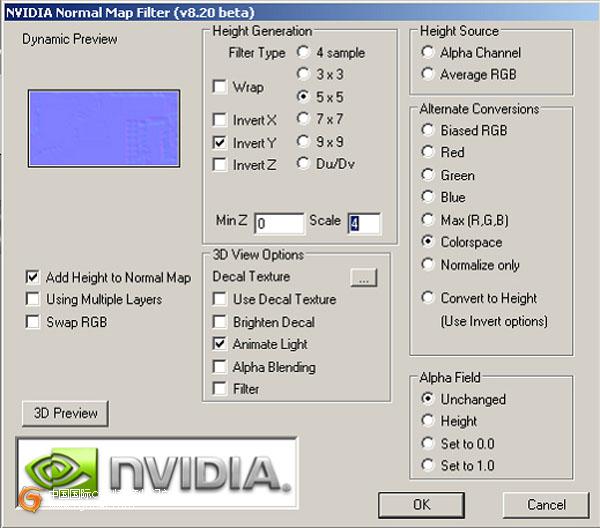The height and width of the screenshot is (528, 600).
Task: Uncheck the Invert Y checkbox
Action: pyautogui.click(x=220, y=143)
